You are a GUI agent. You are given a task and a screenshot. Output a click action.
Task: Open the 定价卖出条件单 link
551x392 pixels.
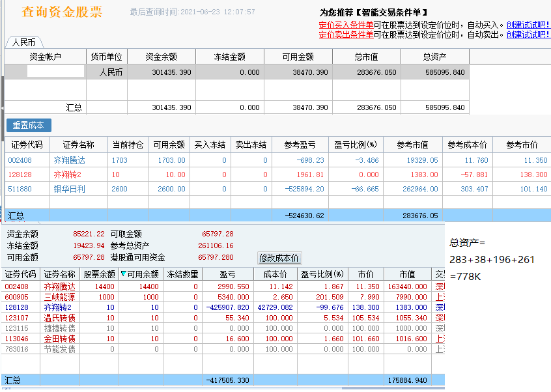346,35
